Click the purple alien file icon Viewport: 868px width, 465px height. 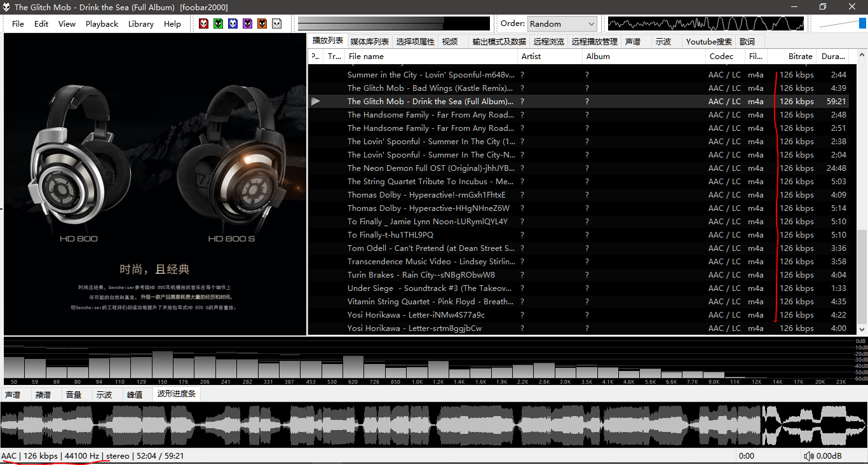pos(247,24)
